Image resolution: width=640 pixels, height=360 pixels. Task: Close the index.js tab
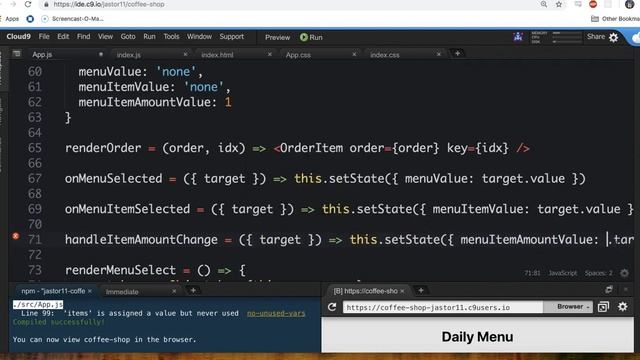pos(185,54)
